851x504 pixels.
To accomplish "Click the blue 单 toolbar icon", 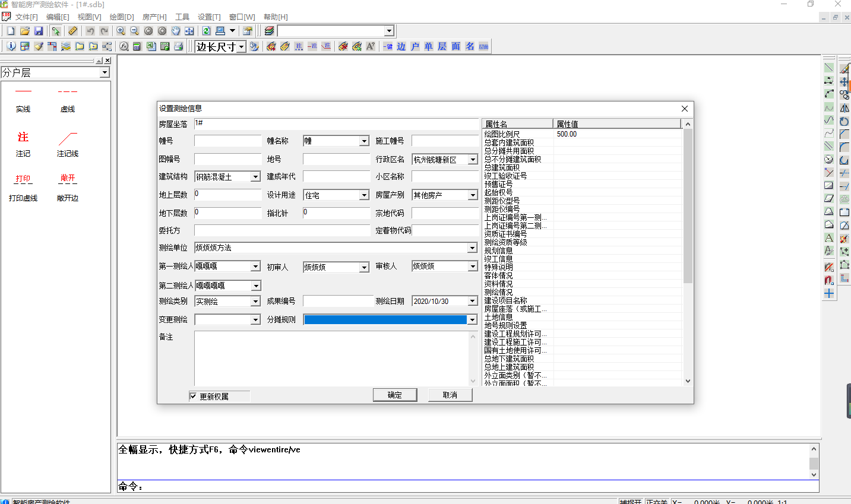I will pyautogui.click(x=429, y=46).
